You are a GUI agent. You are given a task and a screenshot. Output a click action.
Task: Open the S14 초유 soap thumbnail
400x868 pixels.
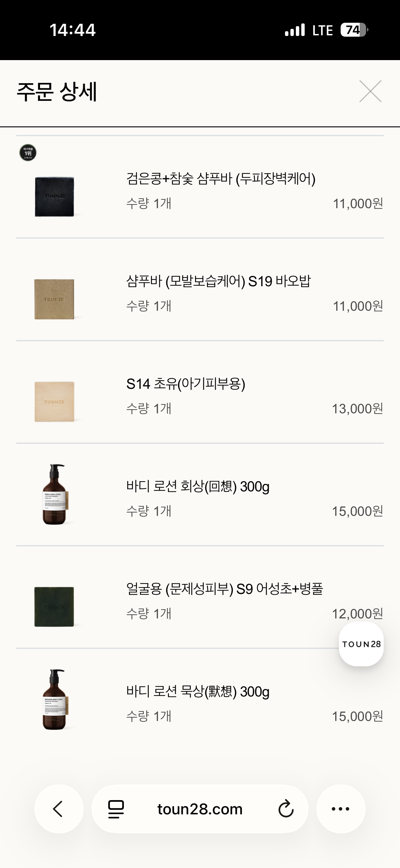click(x=54, y=402)
